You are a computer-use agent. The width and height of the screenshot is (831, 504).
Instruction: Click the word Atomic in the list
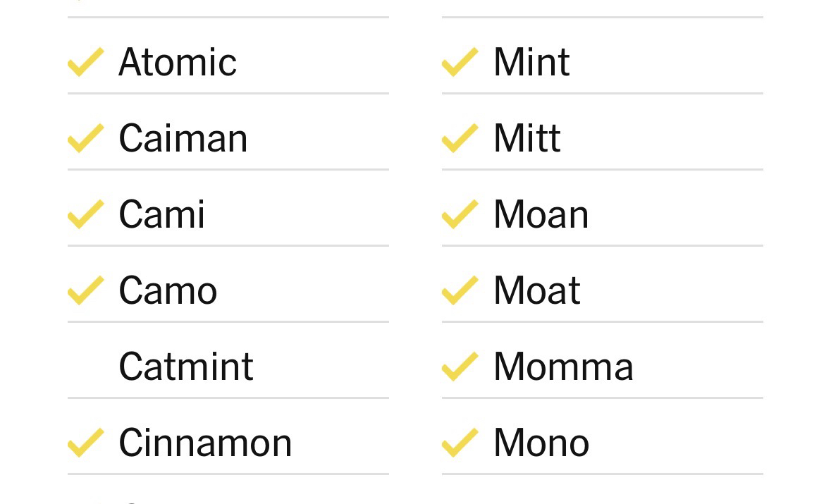tap(178, 62)
